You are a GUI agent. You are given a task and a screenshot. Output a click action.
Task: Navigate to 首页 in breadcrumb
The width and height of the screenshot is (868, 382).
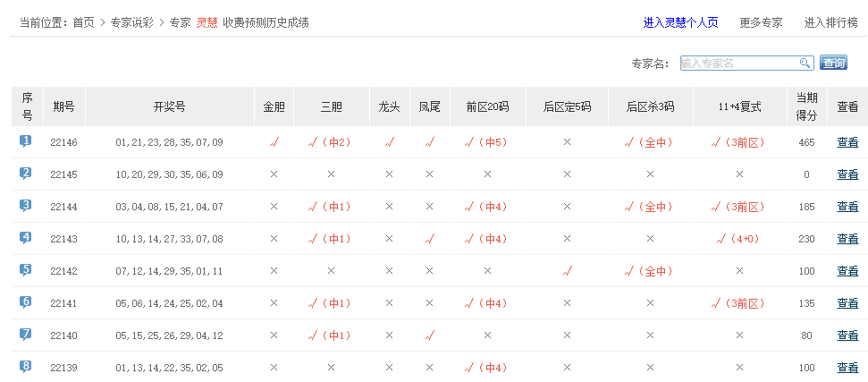83,22
